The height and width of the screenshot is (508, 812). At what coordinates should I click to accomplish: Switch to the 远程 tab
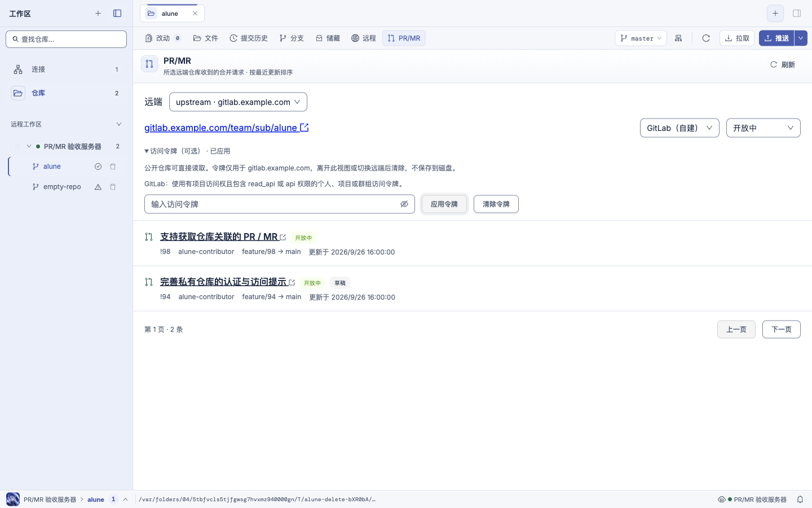coord(364,38)
